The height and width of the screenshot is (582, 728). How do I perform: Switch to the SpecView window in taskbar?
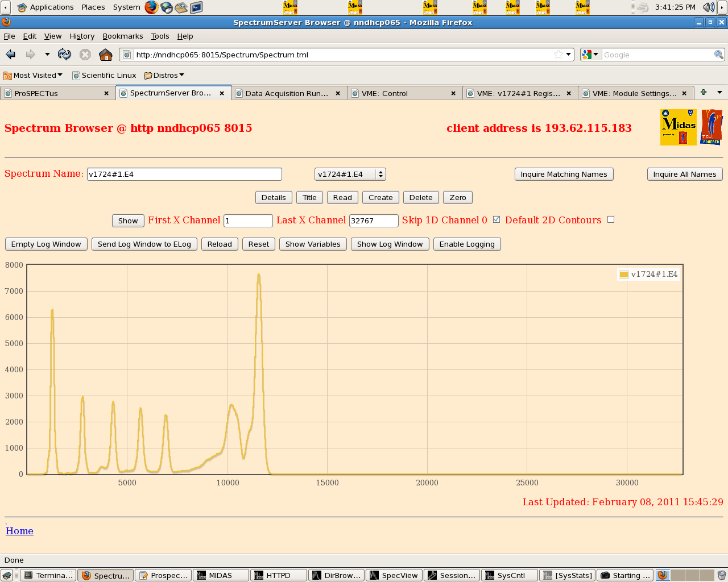pos(394,575)
